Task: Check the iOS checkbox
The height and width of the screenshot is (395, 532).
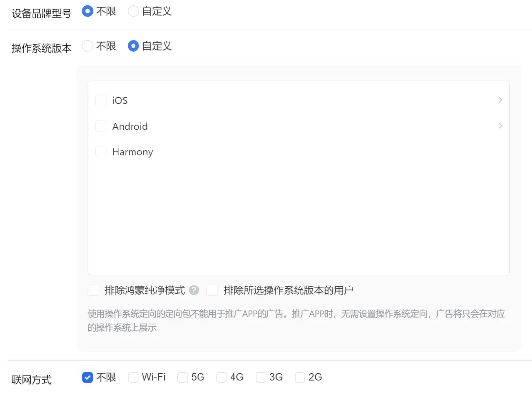Action: tap(100, 100)
